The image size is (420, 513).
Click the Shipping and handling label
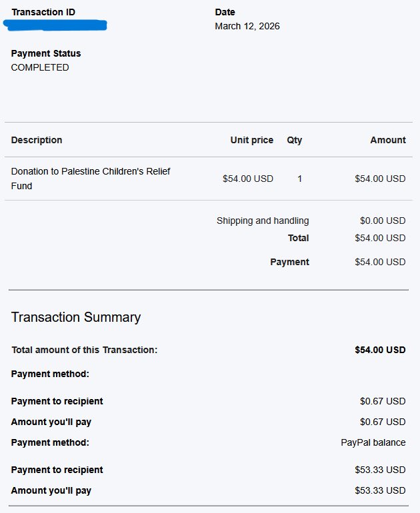point(263,221)
